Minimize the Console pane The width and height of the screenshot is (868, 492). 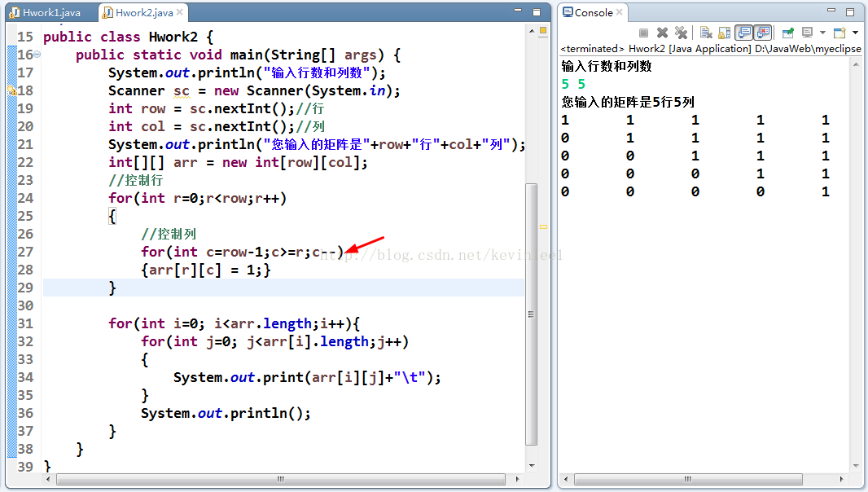(831, 11)
